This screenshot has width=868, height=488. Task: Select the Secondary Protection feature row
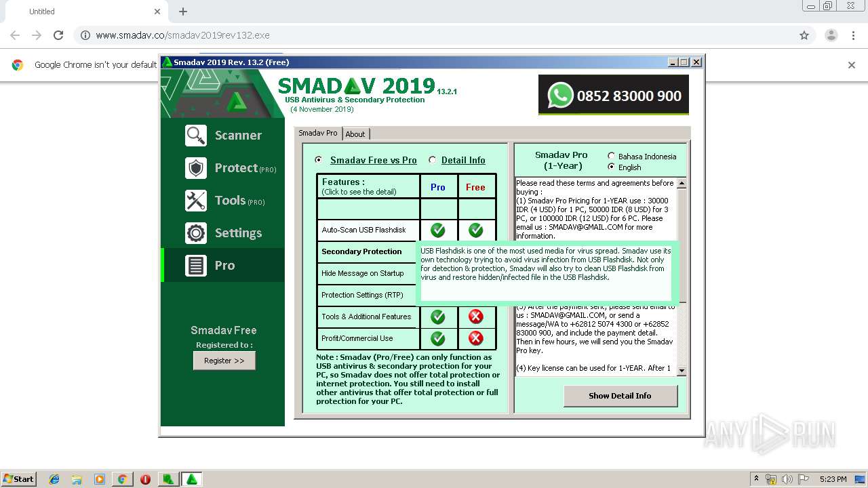[368, 251]
